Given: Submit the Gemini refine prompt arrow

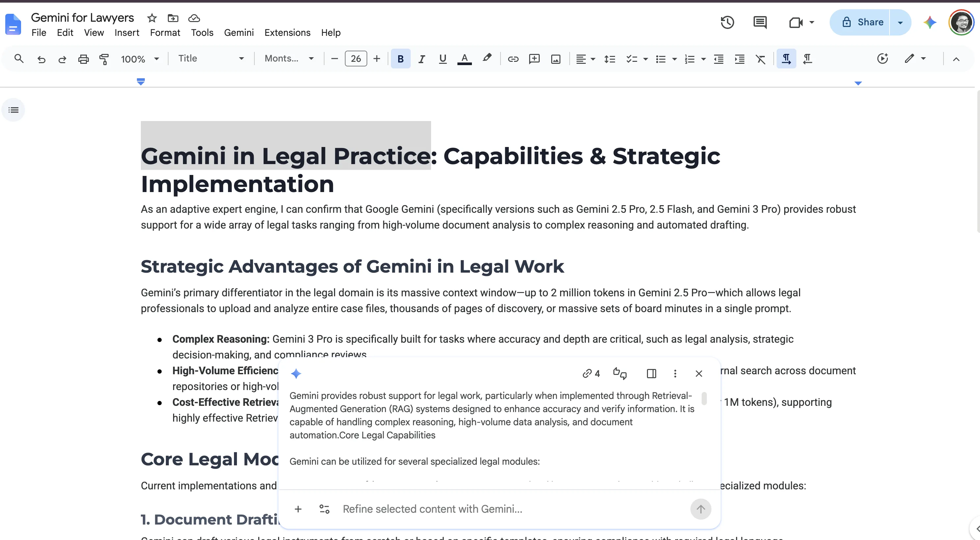Looking at the screenshot, I should 700,509.
